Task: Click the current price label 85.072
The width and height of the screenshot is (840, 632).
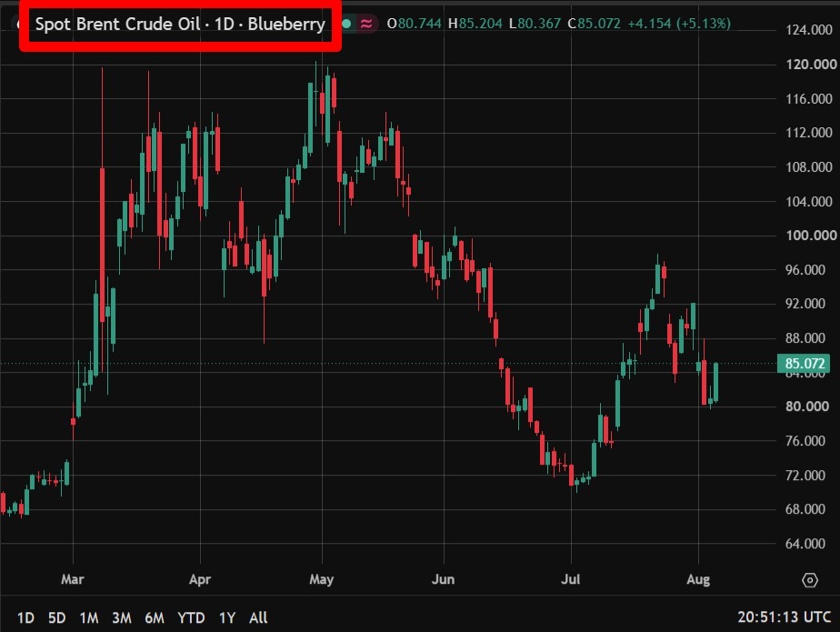Action: [x=804, y=364]
